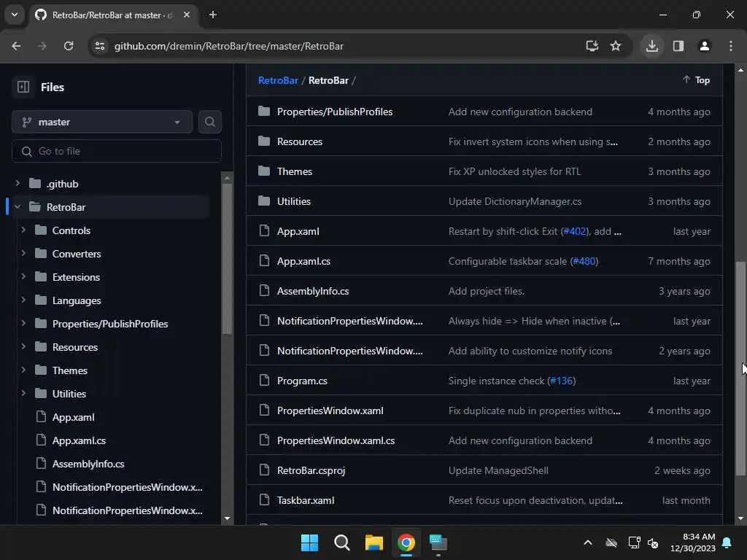This screenshot has height=560, width=747.
Task: Open the #402 issue link
Action: pyautogui.click(x=575, y=231)
